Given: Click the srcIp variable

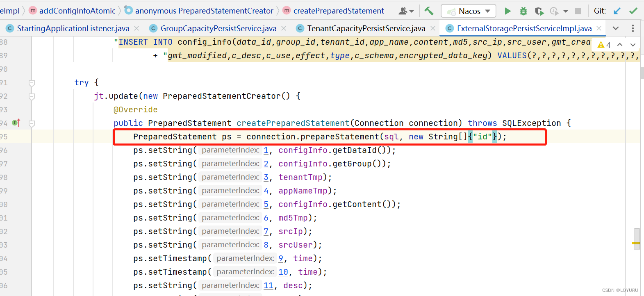Looking at the screenshot, I should pyautogui.click(x=291, y=231).
